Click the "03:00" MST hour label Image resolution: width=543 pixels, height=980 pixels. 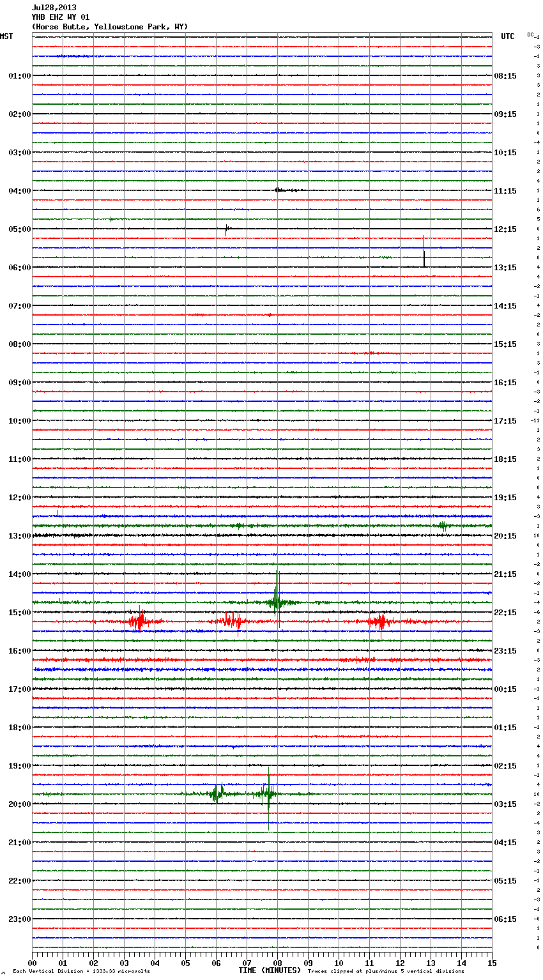(20, 153)
